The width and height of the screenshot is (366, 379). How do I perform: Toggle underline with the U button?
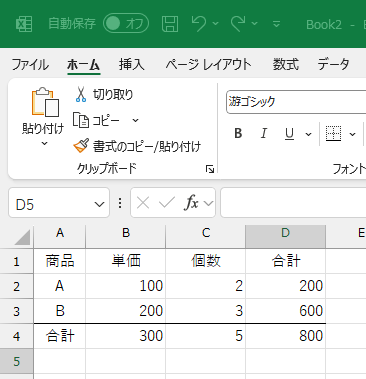(289, 134)
